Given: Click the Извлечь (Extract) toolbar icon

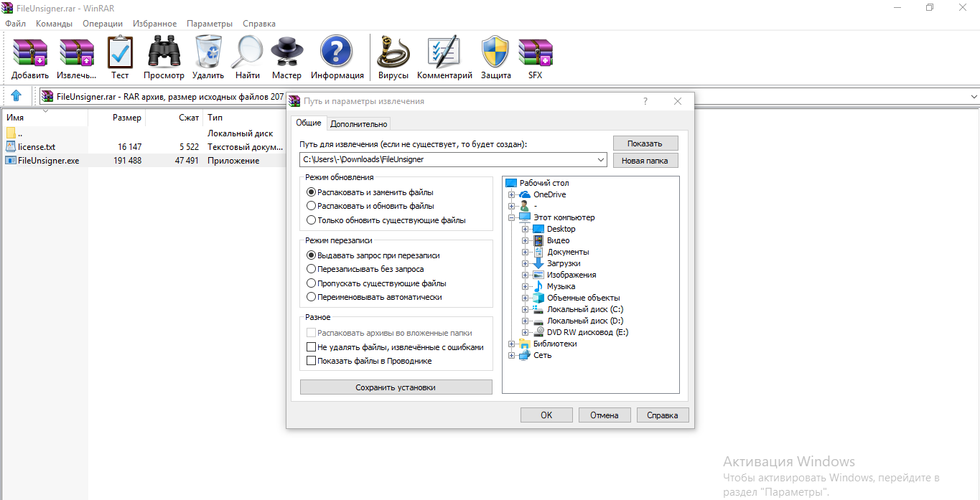Looking at the screenshot, I should pyautogui.click(x=77, y=52).
